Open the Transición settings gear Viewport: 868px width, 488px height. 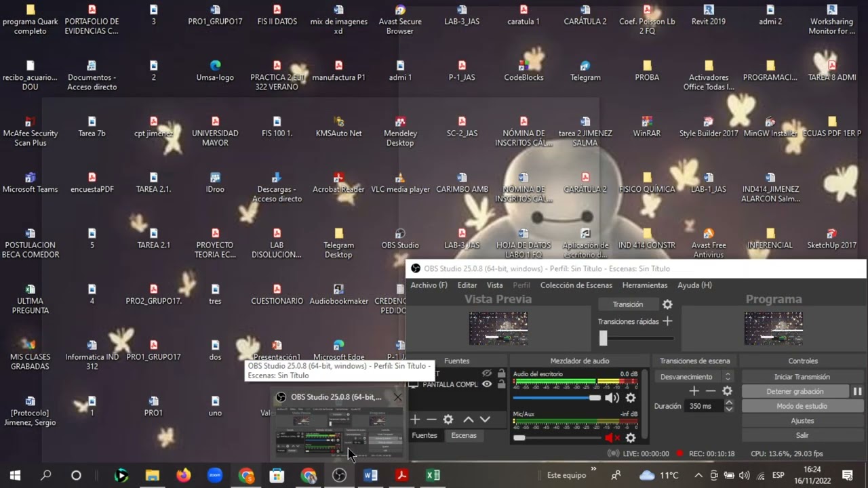667,305
